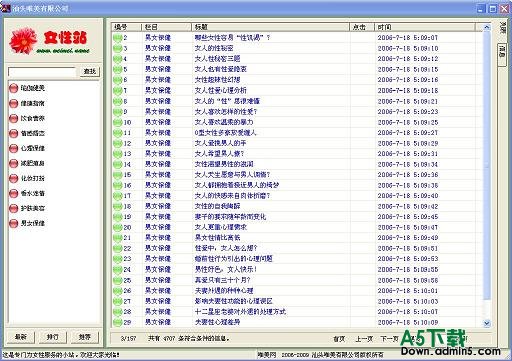Focus the search text field above categories

click(42, 72)
